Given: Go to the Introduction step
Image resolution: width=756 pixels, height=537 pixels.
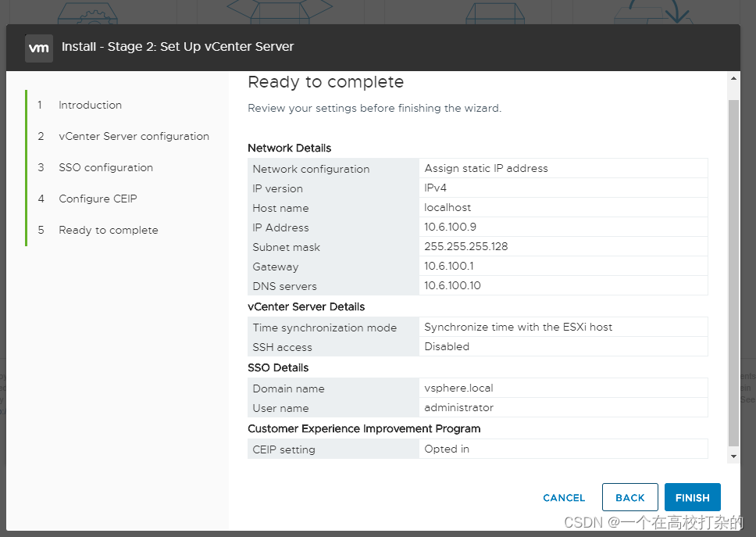Looking at the screenshot, I should coord(90,105).
